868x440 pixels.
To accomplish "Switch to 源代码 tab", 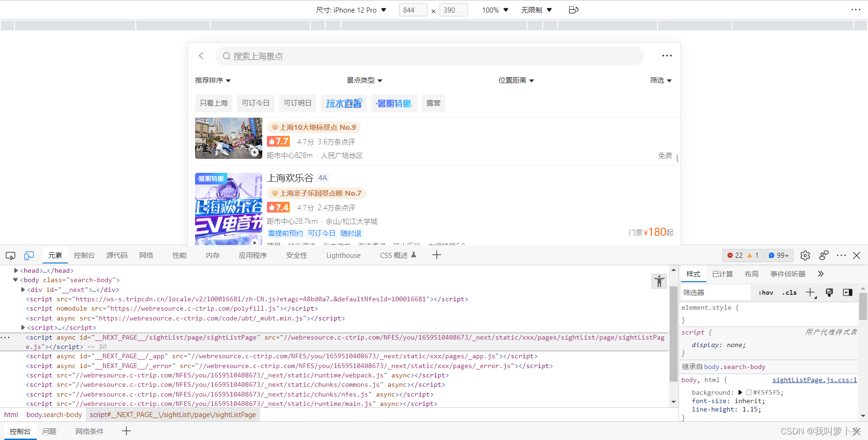I will pyautogui.click(x=117, y=255).
